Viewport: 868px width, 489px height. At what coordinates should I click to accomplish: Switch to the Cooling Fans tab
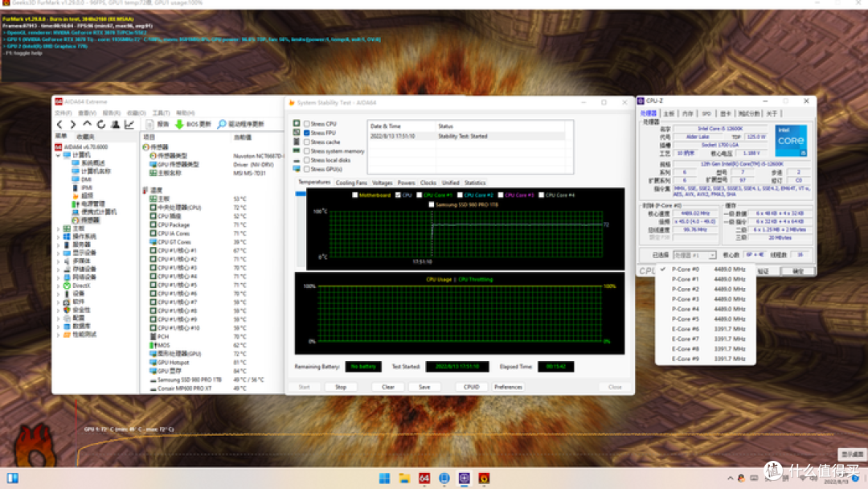click(351, 183)
